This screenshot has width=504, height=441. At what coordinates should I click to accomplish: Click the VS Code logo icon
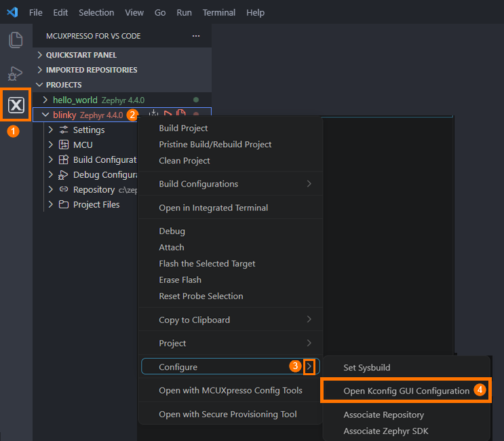click(x=12, y=12)
